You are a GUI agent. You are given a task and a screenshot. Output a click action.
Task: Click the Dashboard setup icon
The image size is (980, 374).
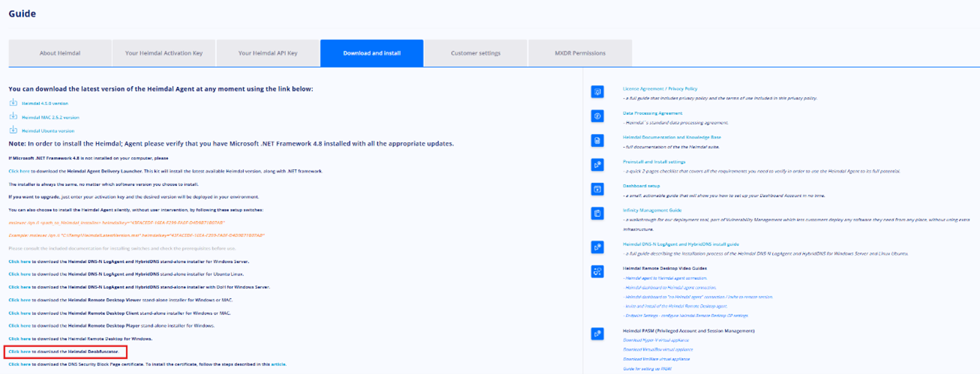(597, 189)
